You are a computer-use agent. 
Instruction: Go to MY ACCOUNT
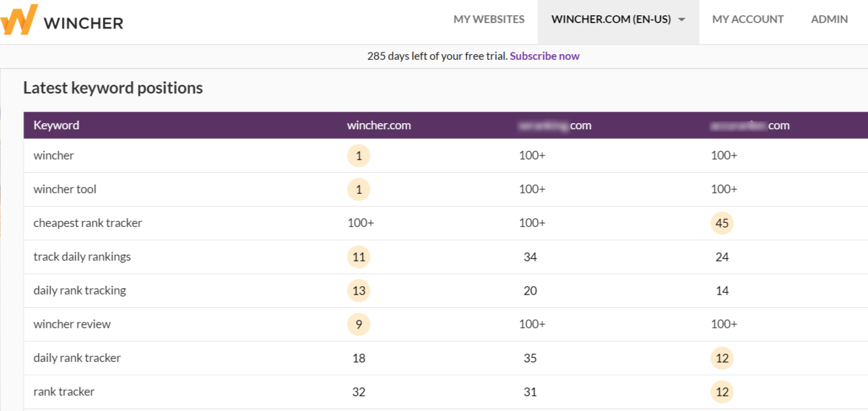(x=748, y=19)
